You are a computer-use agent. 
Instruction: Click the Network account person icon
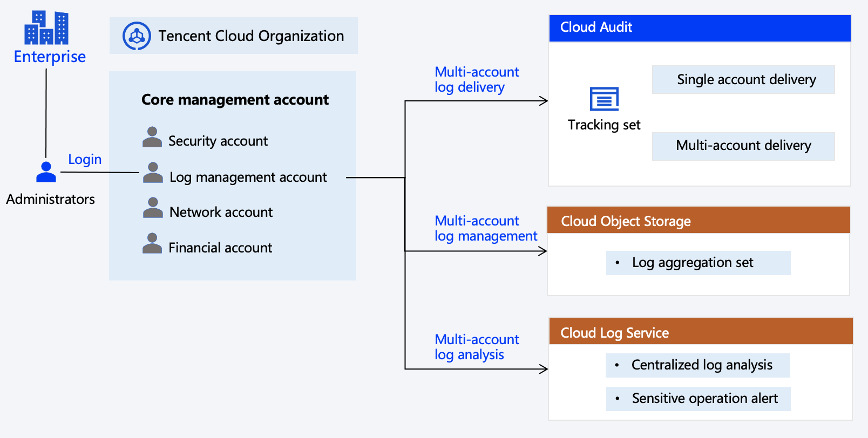(x=153, y=208)
